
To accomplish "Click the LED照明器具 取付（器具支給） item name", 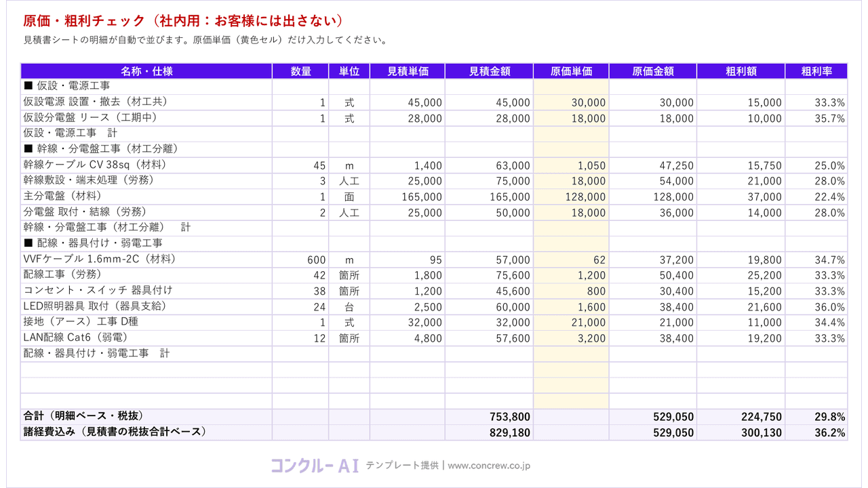I will click(x=94, y=306).
